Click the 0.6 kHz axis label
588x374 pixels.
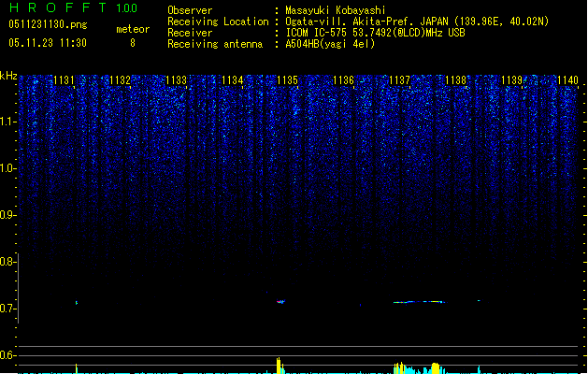coord(7,355)
